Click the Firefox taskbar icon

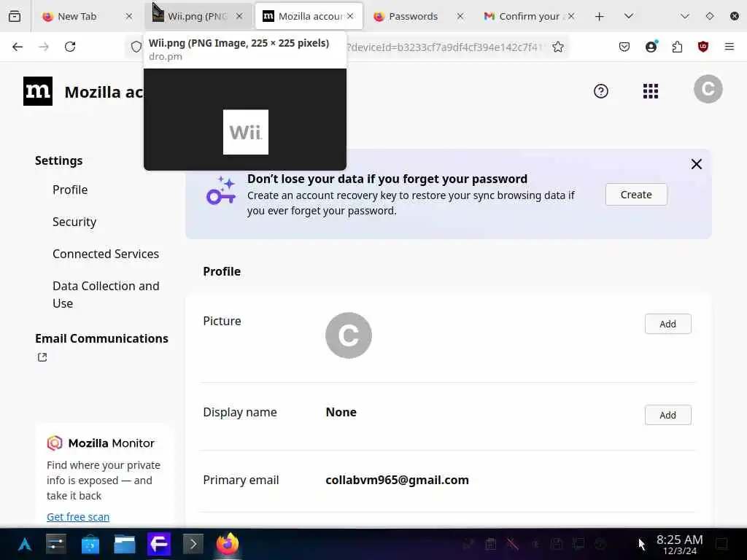tap(228, 543)
